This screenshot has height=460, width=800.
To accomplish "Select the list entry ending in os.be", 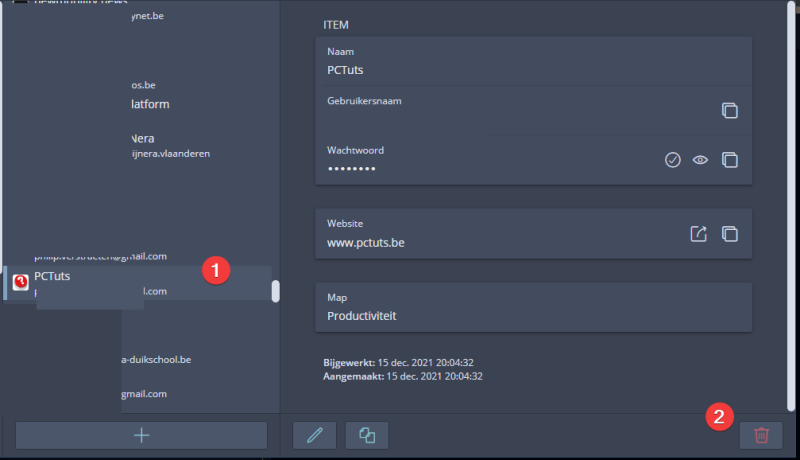I will tap(143, 85).
